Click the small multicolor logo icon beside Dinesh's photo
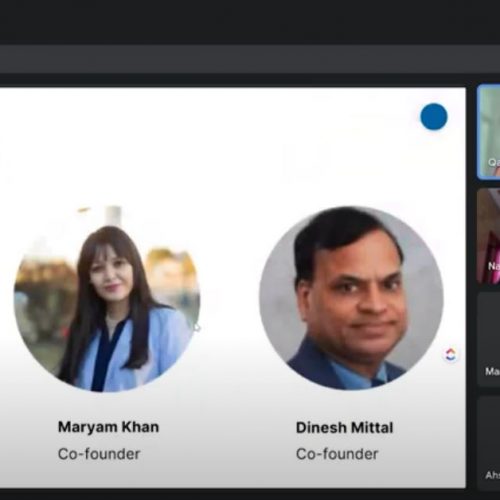500x500 pixels. click(450, 354)
